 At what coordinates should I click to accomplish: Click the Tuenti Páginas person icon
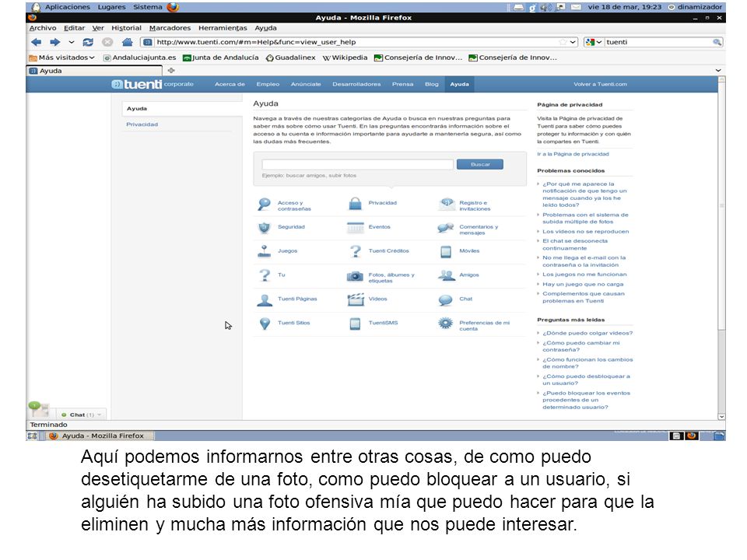(264, 300)
